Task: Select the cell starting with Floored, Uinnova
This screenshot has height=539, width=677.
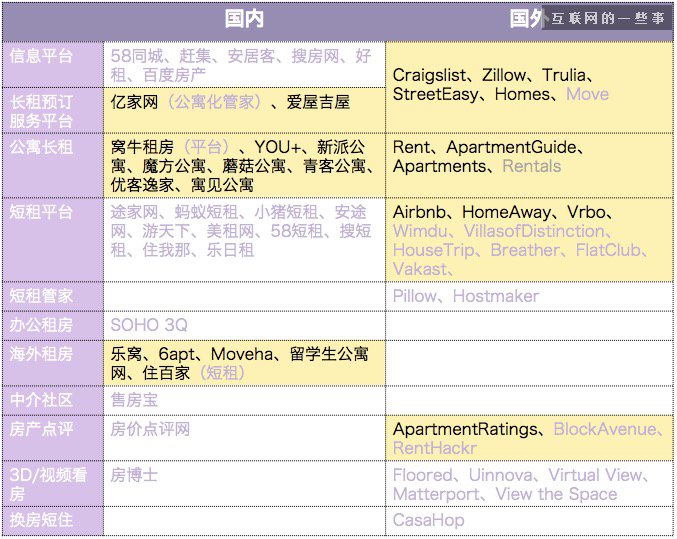Action: point(529,483)
